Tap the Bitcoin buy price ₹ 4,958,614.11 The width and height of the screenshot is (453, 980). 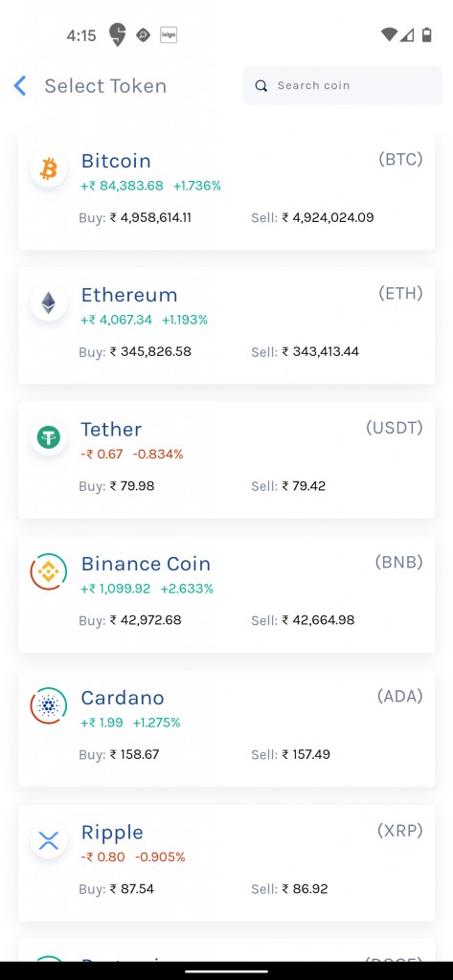(150, 217)
